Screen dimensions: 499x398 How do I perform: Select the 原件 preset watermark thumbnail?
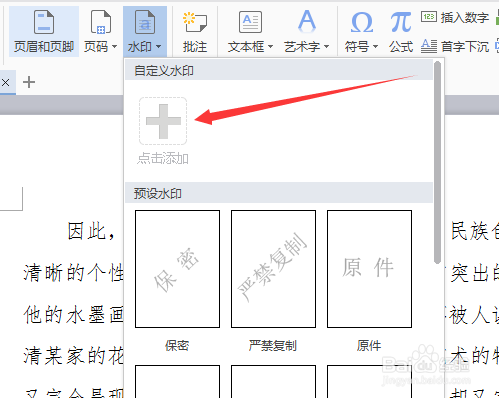369,269
